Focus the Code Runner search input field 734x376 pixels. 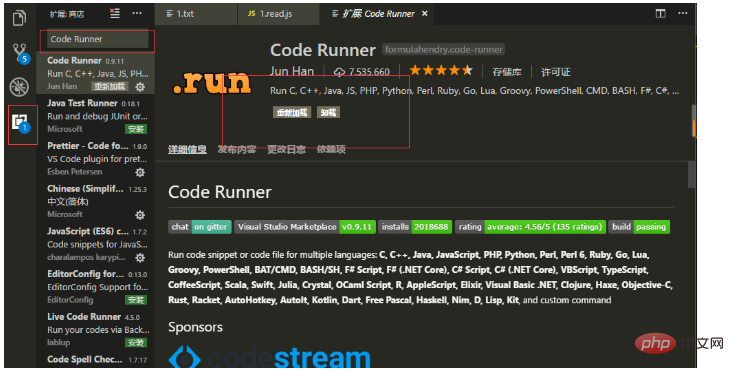pyautogui.click(x=97, y=39)
